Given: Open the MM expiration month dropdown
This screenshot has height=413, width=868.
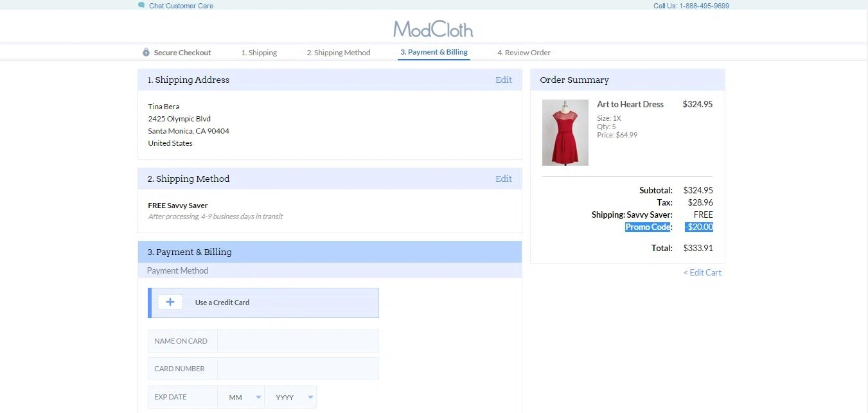Looking at the screenshot, I should click(242, 397).
